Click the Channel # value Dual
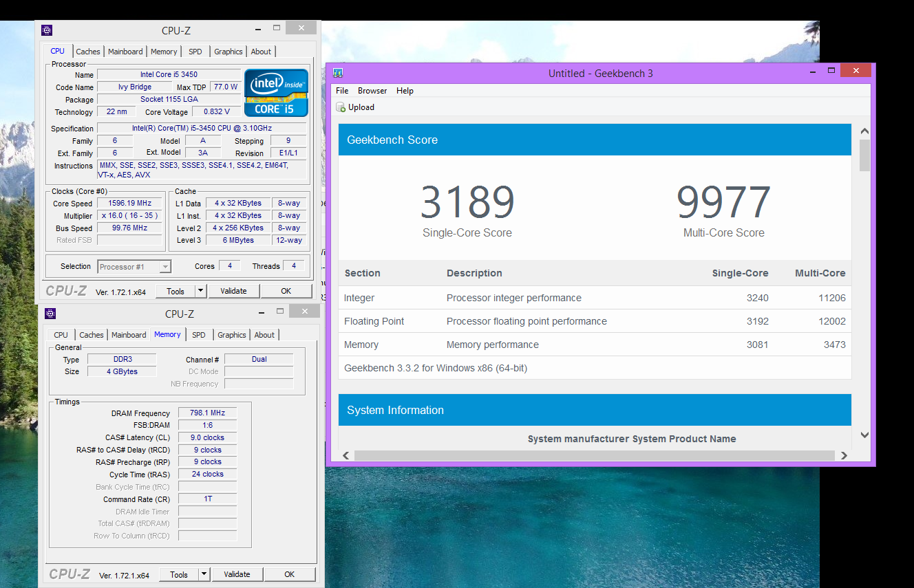 tap(259, 359)
